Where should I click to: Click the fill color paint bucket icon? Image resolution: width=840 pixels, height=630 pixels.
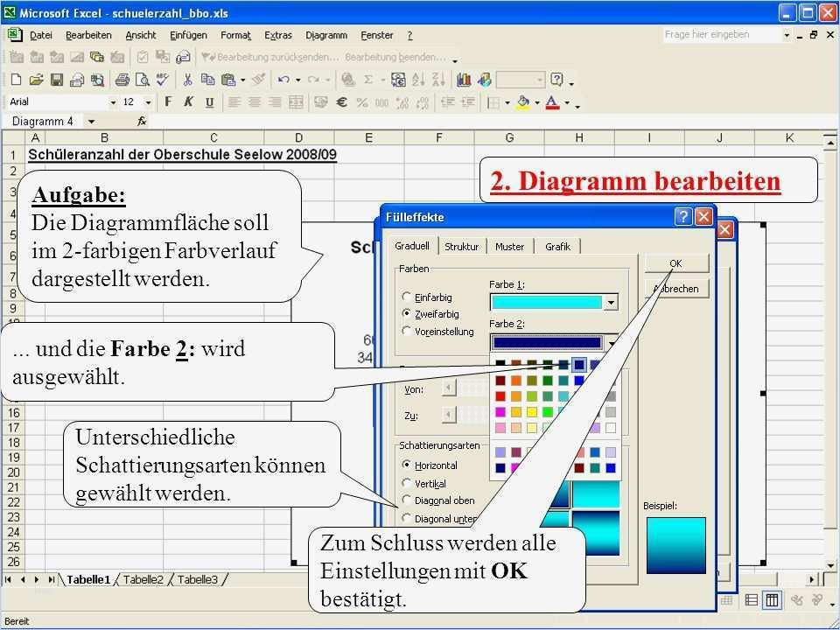[523, 102]
